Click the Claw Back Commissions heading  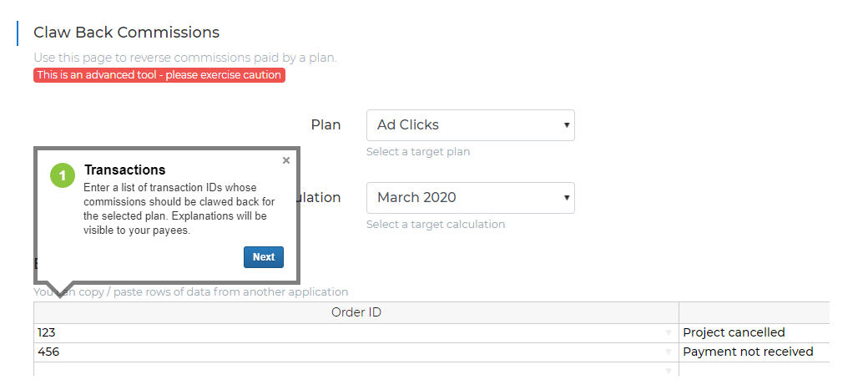coord(126,33)
